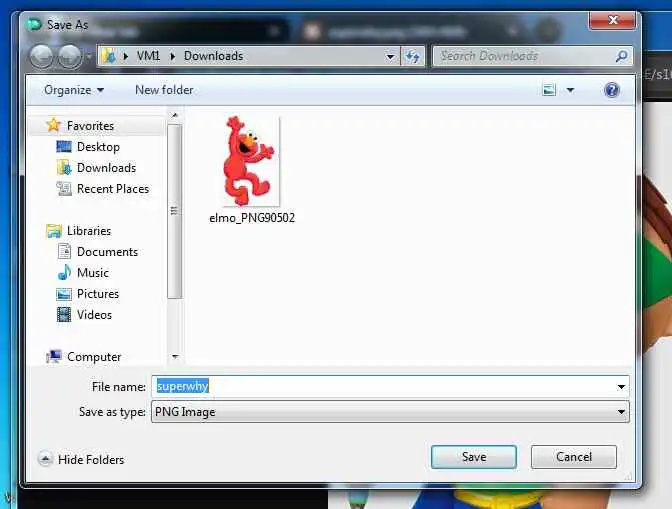Select Music library
Image resolution: width=672 pixels, height=509 pixels.
(93, 273)
